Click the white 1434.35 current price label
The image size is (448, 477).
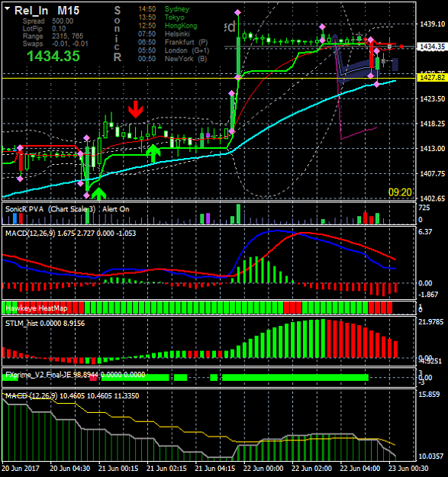(432, 47)
